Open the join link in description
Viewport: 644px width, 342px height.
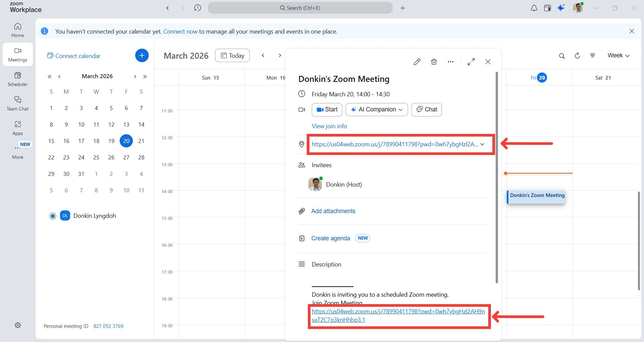tap(398, 315)
